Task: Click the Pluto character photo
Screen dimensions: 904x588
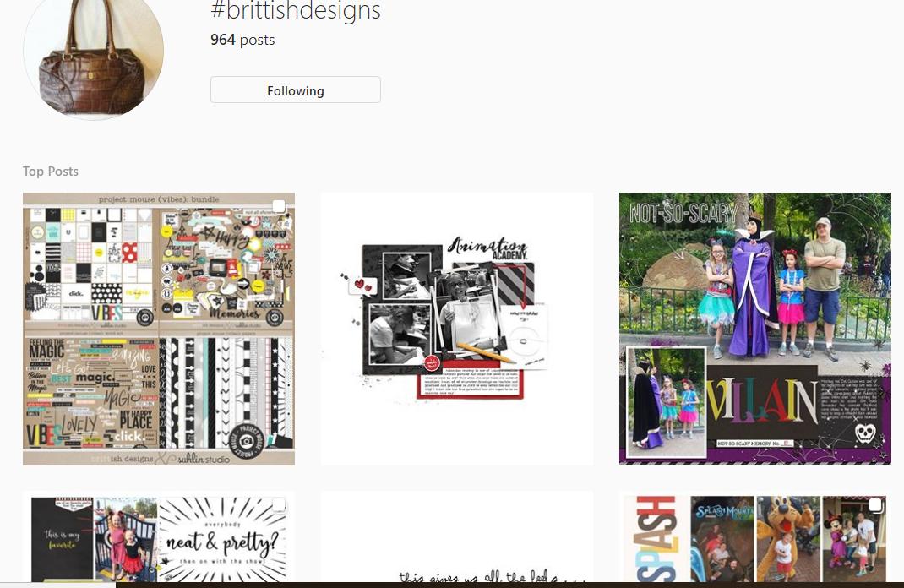Action: click(x=789, y=539)
